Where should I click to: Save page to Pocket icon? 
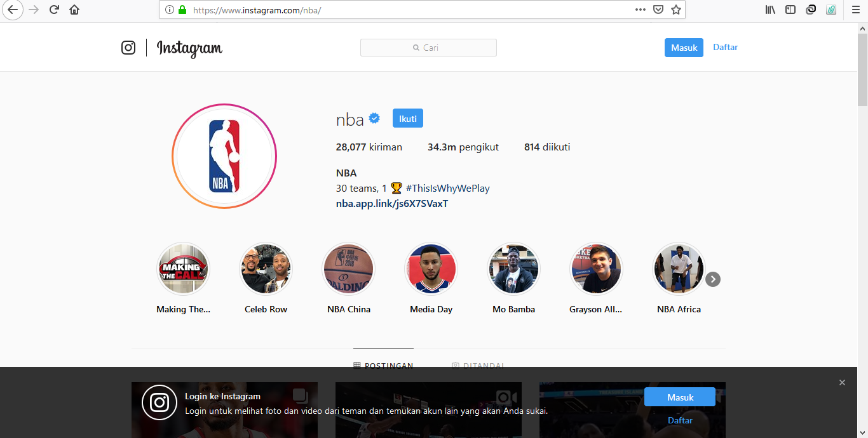point(658,10)
